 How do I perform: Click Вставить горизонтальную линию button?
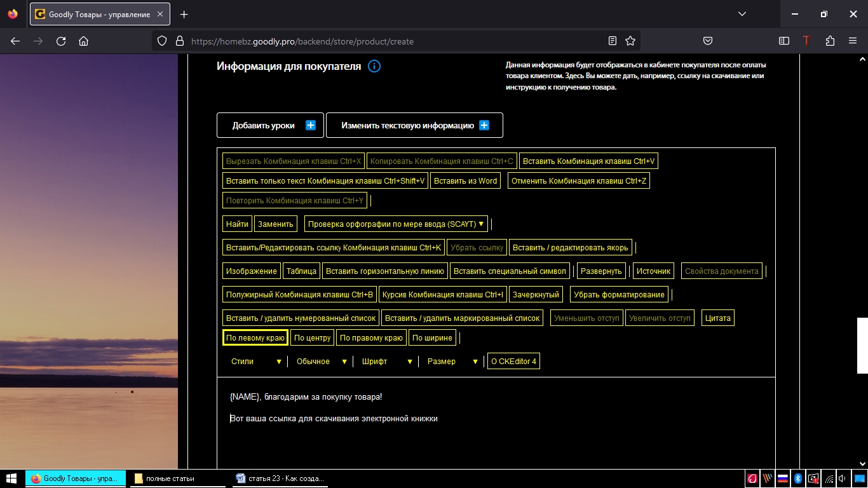click(385, 271)
